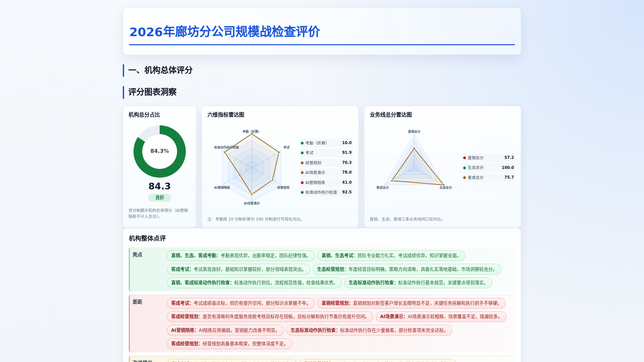Click the 六维指标雷达图 card title

coord(226,115)
